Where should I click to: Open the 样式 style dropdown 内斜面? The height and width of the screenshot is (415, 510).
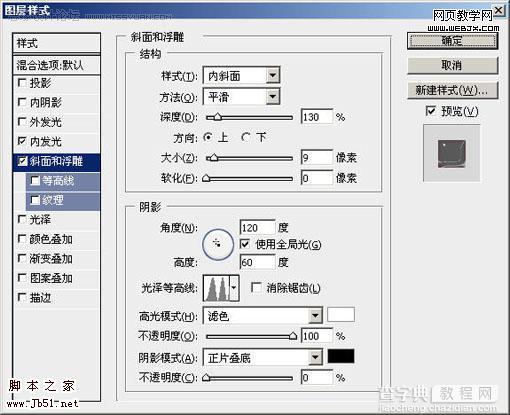[241, 76]
